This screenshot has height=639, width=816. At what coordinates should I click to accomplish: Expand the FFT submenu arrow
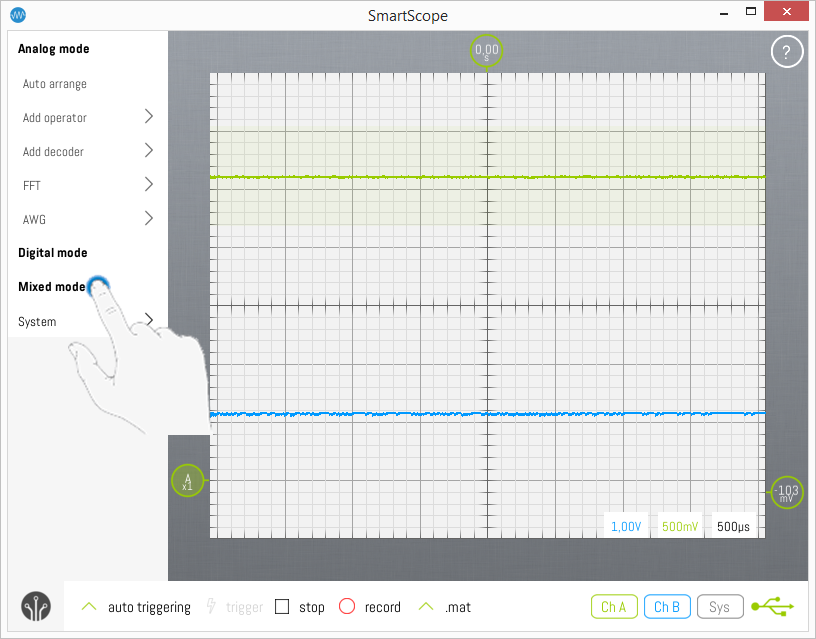[x=149, y=185]
